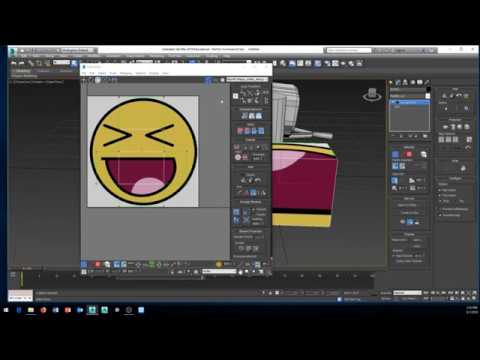
Task: Collapse Arrange Elements rollout header
Action: (x=251, y=202)
